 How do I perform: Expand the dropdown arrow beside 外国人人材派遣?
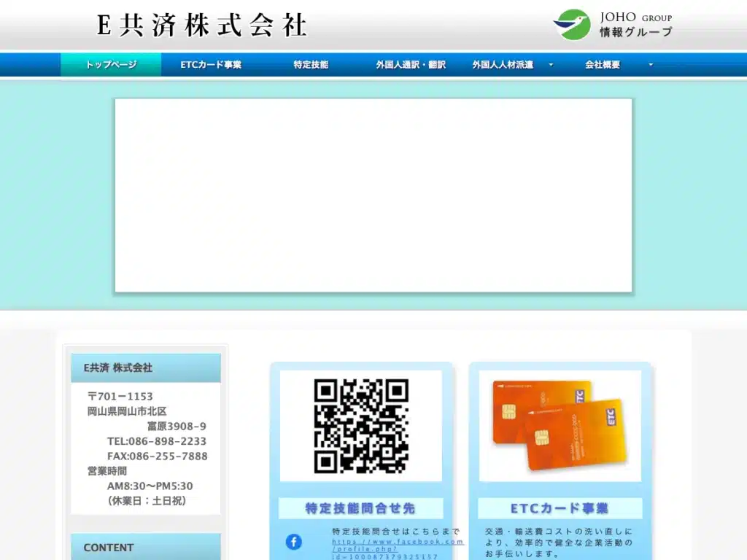coord(551,65)
